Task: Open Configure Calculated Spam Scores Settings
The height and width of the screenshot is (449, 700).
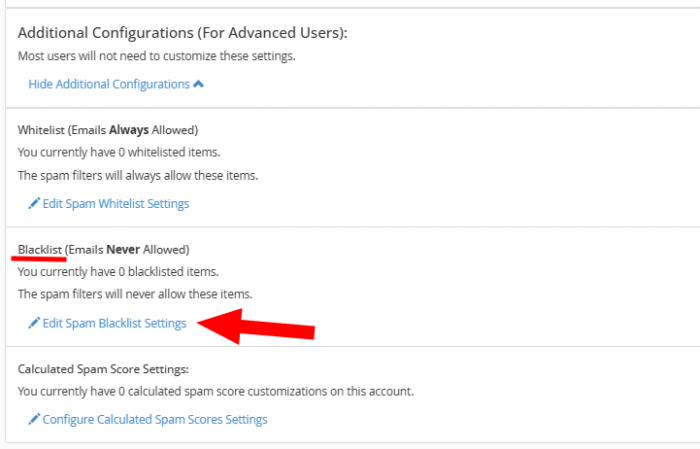Action: point(155,420)
